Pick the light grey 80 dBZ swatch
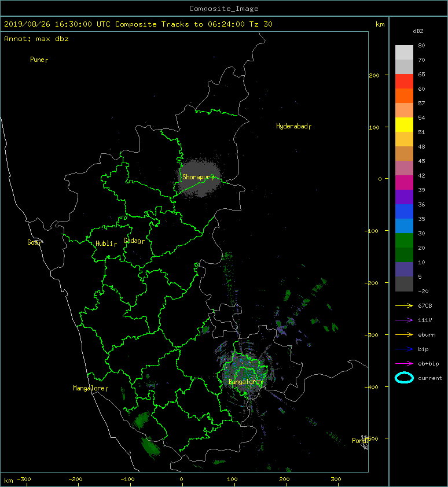The height and width of the screenshot is (487, 448). [404, 52]
